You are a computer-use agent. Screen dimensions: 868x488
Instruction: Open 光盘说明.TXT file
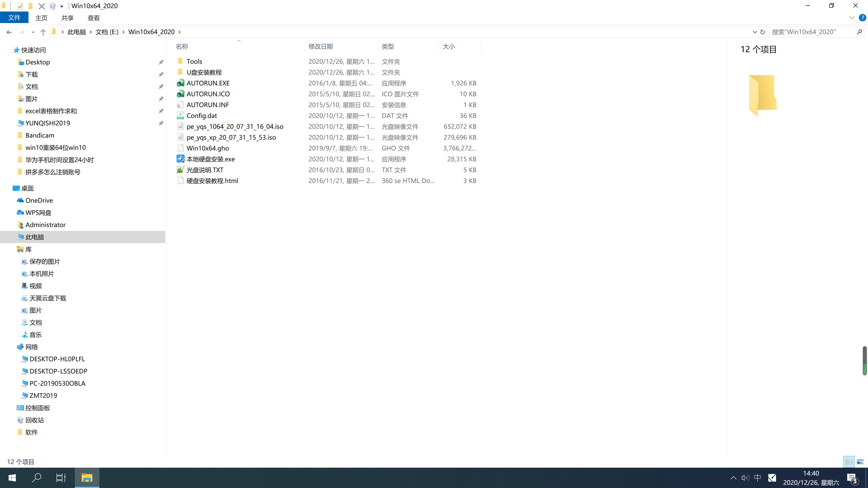[205, 170]
